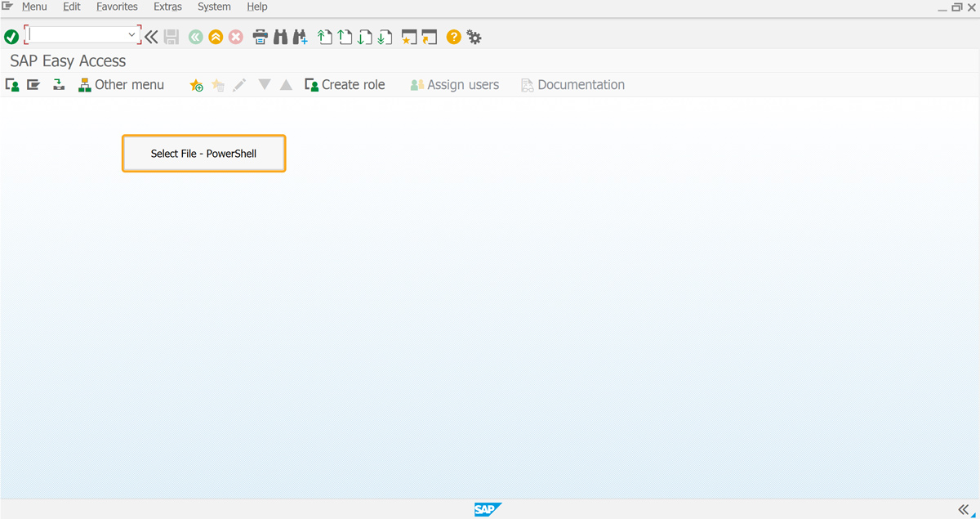Click the red Cancel icon
Viewport: 980px width, 519px height.
tap(236, 37)
